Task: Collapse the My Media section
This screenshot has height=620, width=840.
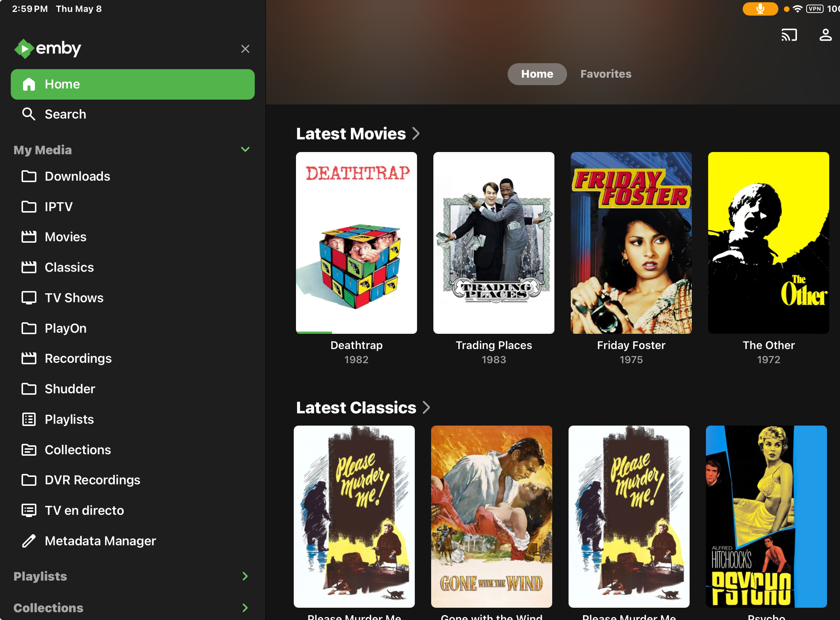Action: click(x=245, y=150)
